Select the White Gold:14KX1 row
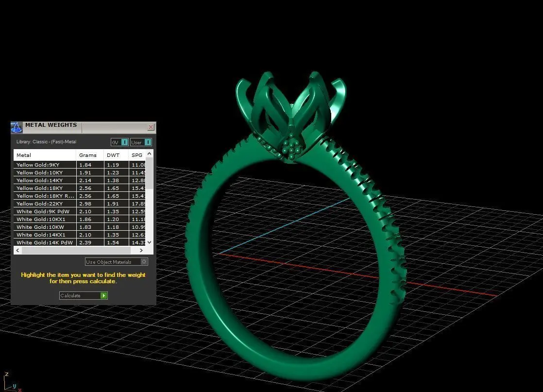The height and width of the screenshot is (392, 543). [80, 235]
